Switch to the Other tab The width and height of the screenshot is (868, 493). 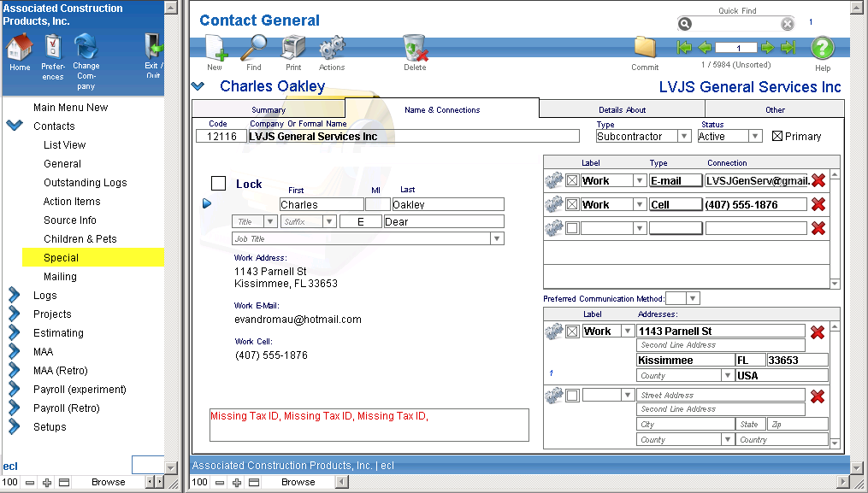[775, 109]
